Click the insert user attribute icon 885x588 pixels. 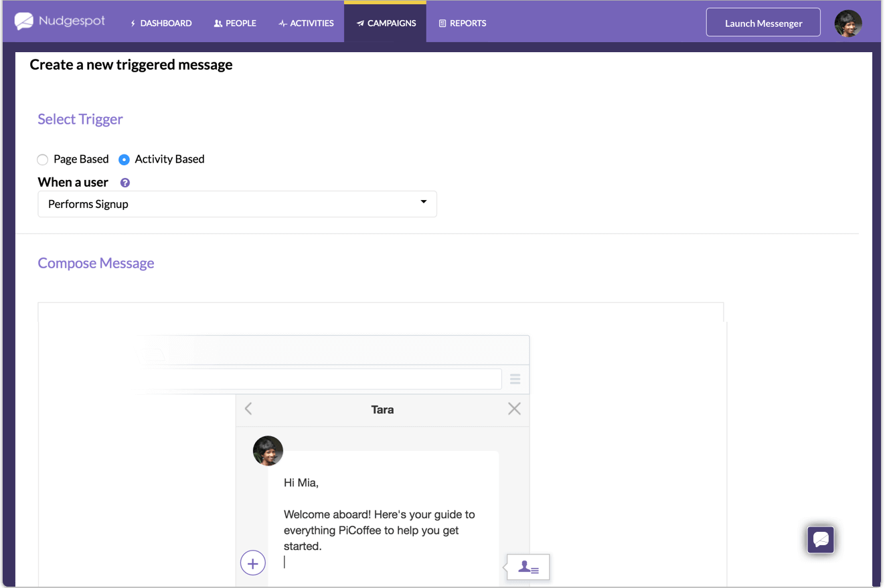click(x=529, y=567)
